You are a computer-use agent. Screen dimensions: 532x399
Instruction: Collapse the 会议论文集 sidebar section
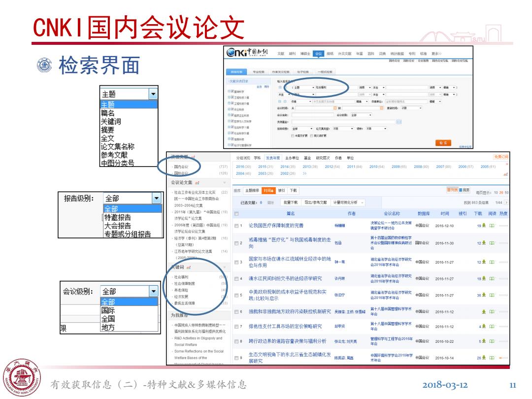224,183
